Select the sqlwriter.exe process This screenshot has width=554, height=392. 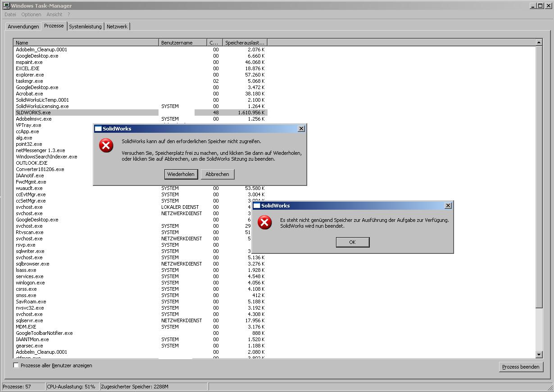point(30,251)
